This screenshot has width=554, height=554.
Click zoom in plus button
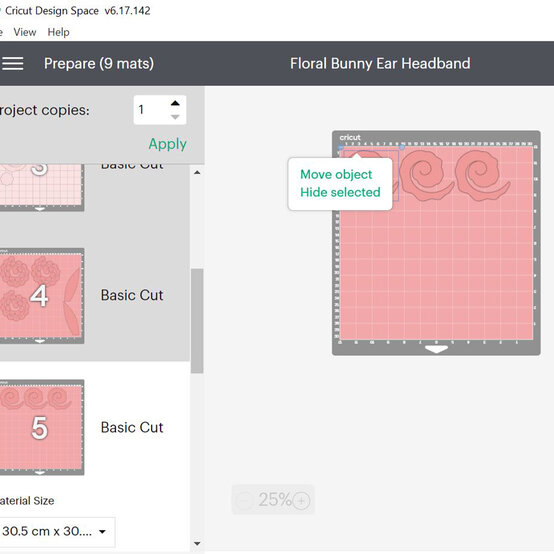(x=301, y=500)
